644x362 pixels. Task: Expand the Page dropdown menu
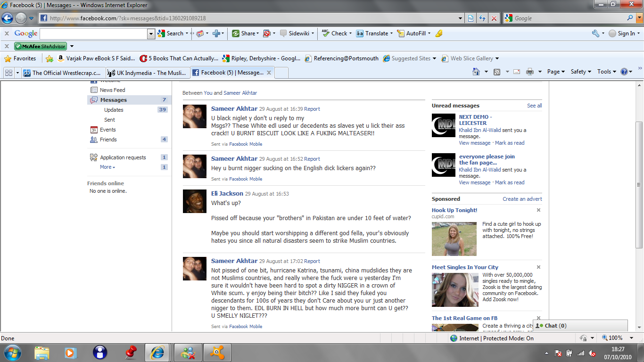556,72
